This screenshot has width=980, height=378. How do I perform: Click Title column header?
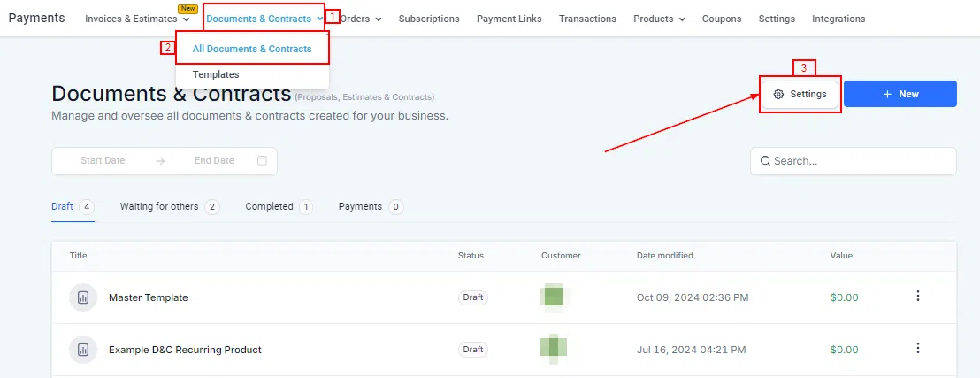[78, 255]
